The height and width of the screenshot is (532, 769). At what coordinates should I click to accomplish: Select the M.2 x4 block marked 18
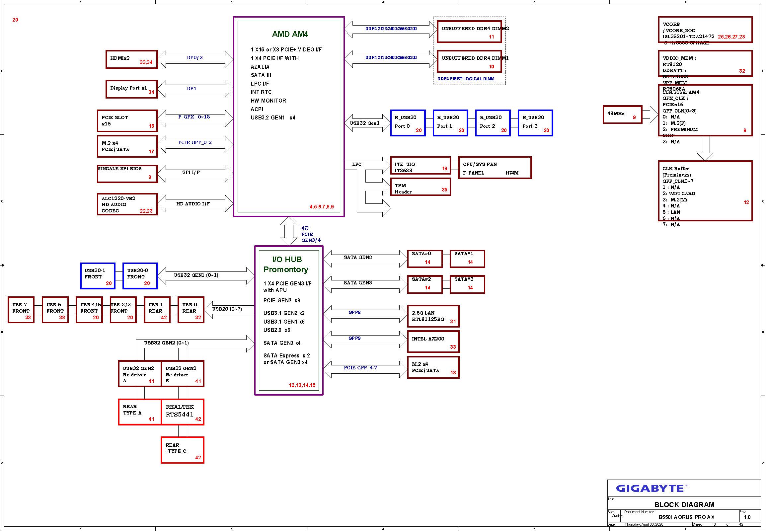coord(433,367)
